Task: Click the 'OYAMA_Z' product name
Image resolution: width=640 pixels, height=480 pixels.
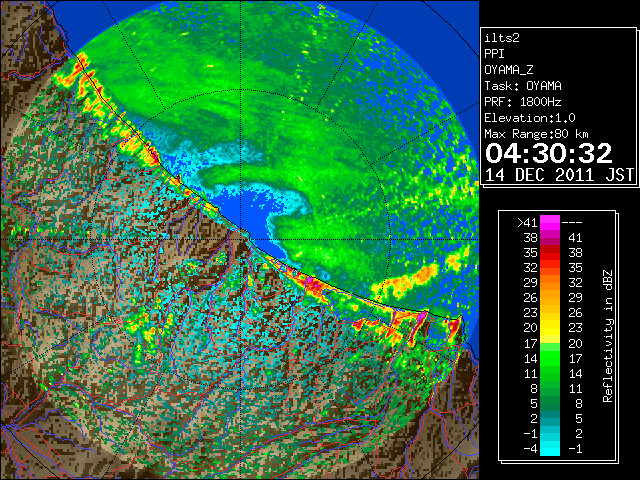Action: tap(509, 70)
